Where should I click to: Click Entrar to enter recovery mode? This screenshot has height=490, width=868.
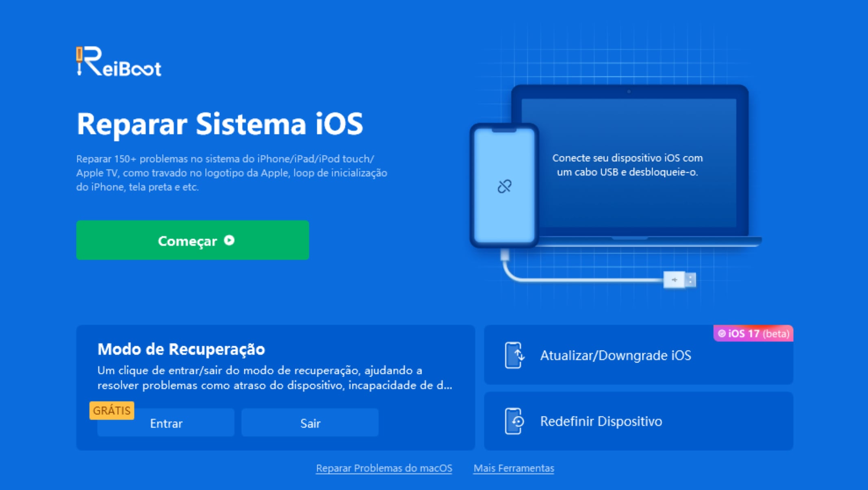[166, 423]
